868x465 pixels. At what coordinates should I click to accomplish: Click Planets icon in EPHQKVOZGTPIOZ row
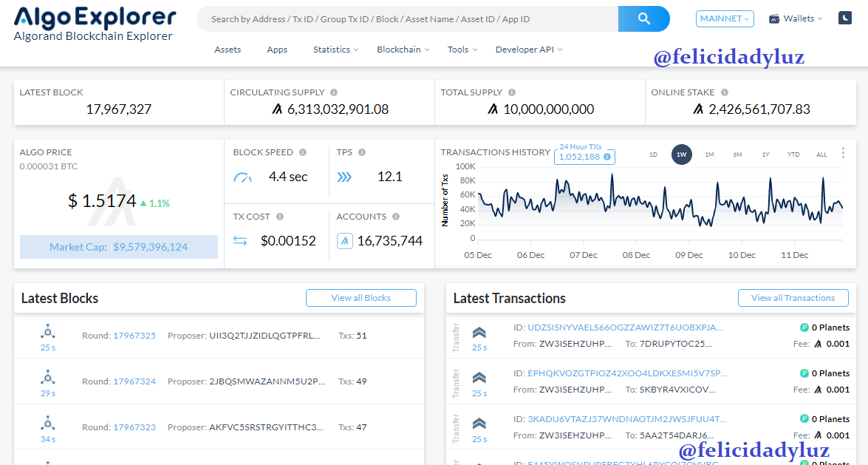point(804,373)
